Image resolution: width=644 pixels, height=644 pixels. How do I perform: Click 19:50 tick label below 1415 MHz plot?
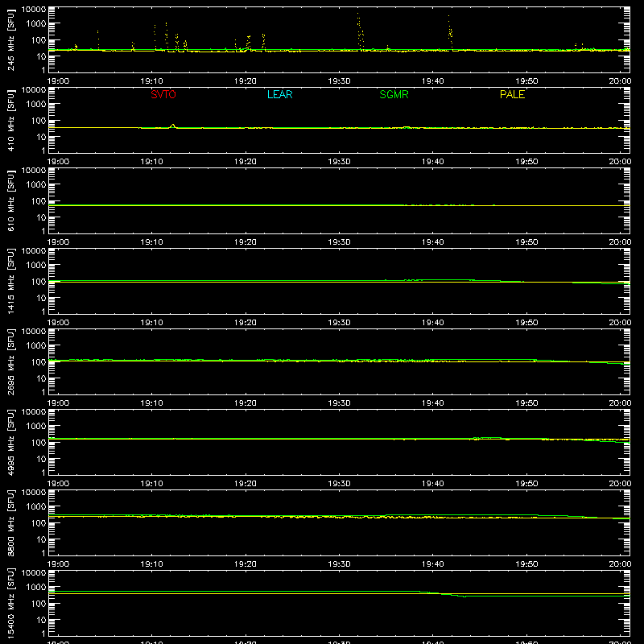(526, 323)
